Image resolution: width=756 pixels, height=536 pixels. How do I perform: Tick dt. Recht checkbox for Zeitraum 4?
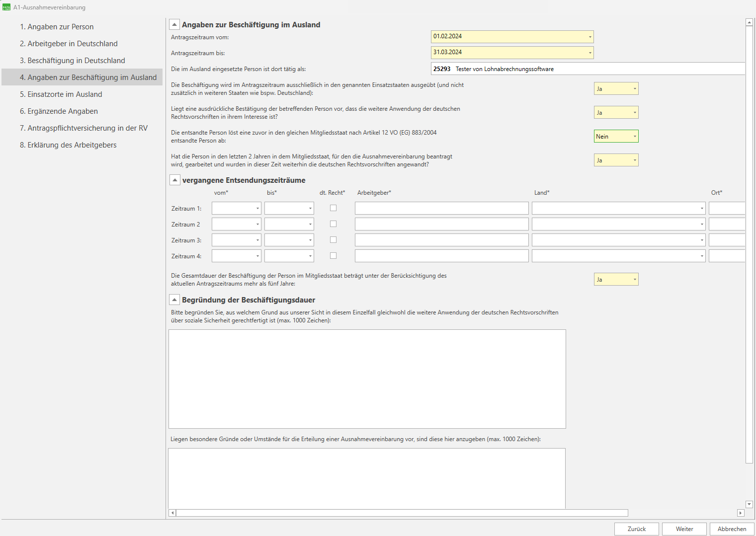[x=333, y=256]
